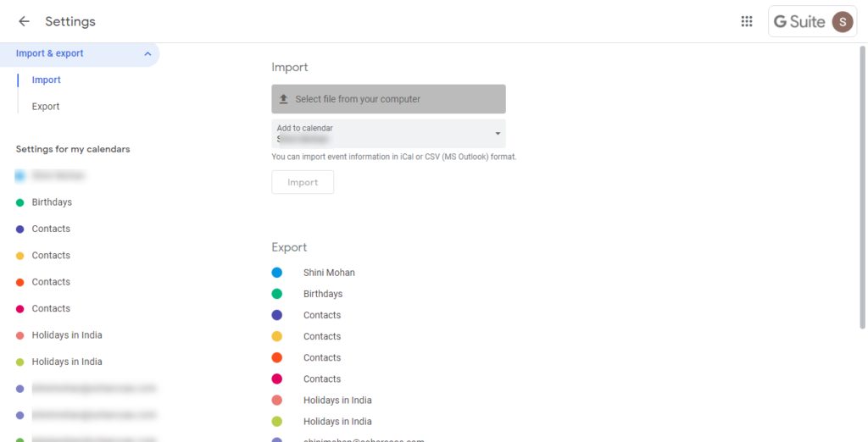Click the light green Holidays in India sidebar item

click(67, 362)
